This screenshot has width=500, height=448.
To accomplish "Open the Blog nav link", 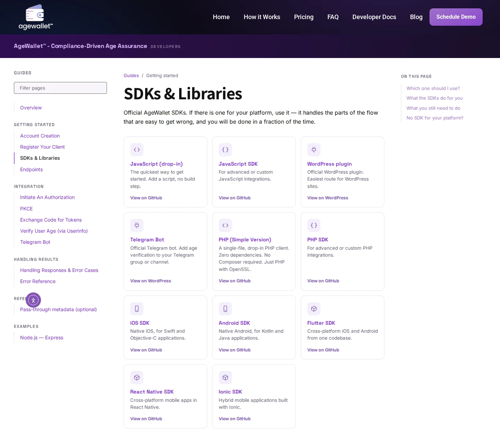I will pos(416,17).
